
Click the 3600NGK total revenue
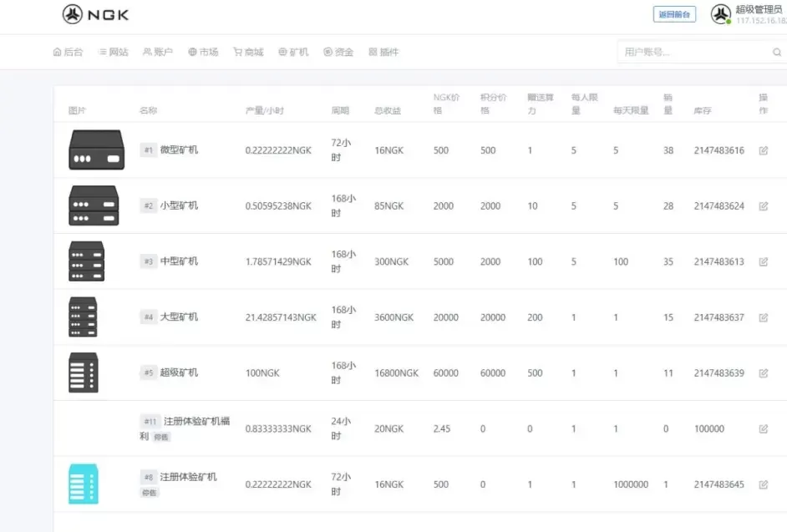point(394,317)
